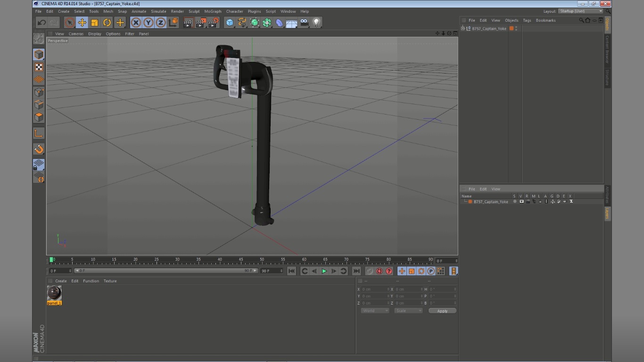The width and height of the screenshot is (644, 362).
Task: Activate the Scale tool in top toolbar
Action: point(95,22)
